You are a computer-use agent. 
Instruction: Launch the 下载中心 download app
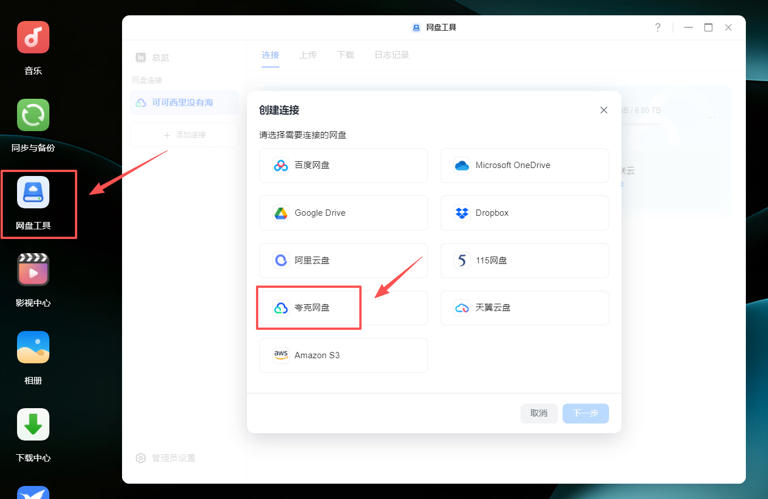(x=33, y=425)
